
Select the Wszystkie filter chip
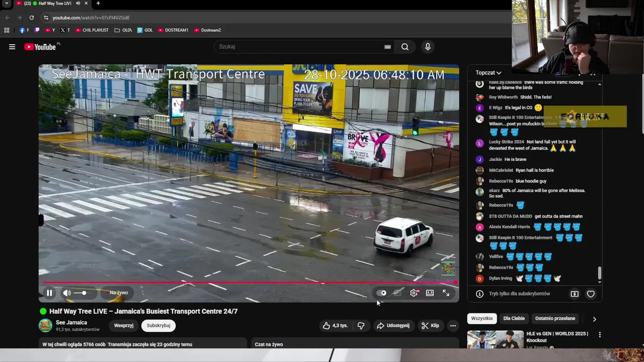tap(482, 318)
